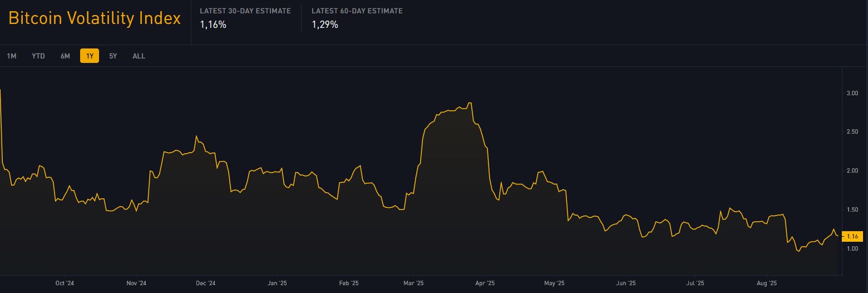Screen dimensions: 868x293
Task: Click the 1.16 current price marker
Action: [x=852, y=236]
